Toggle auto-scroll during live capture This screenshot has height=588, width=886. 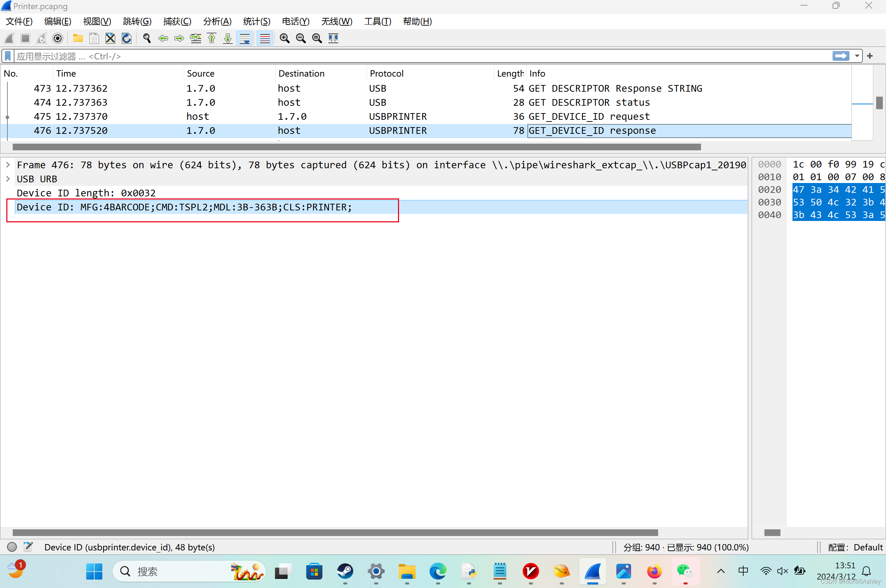[245, 38]
